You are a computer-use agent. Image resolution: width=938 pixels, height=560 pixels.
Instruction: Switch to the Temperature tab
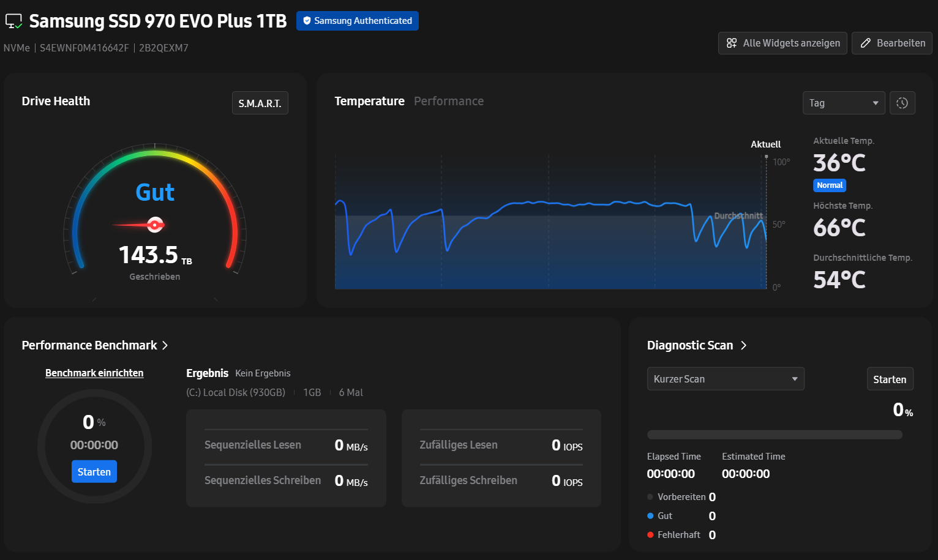[369, 101]
